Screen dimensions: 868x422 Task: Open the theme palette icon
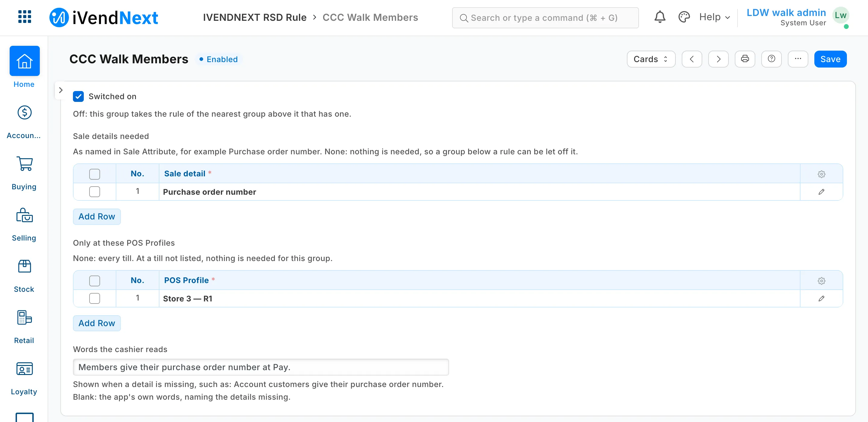[684, 17]
